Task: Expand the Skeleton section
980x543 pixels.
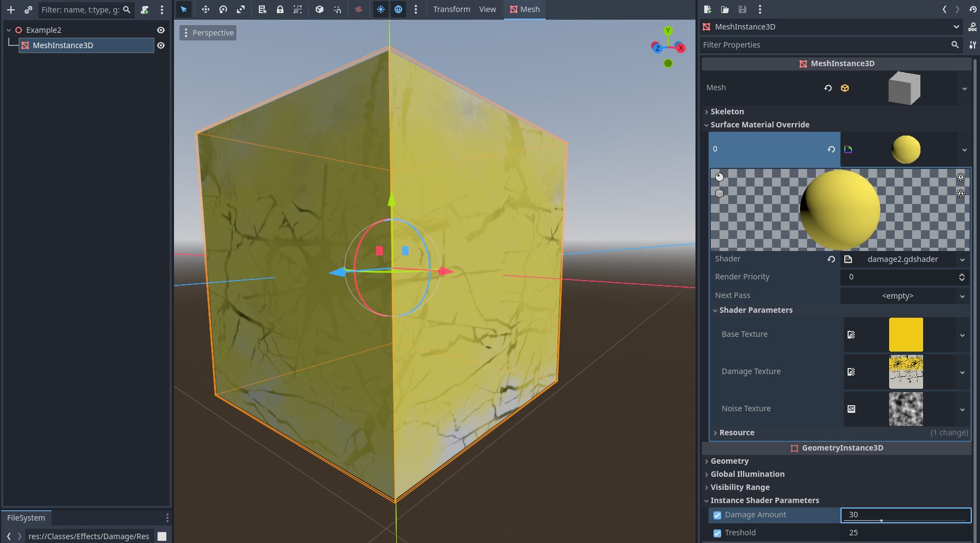Action: pyautogui.click(x=727, y=112)
